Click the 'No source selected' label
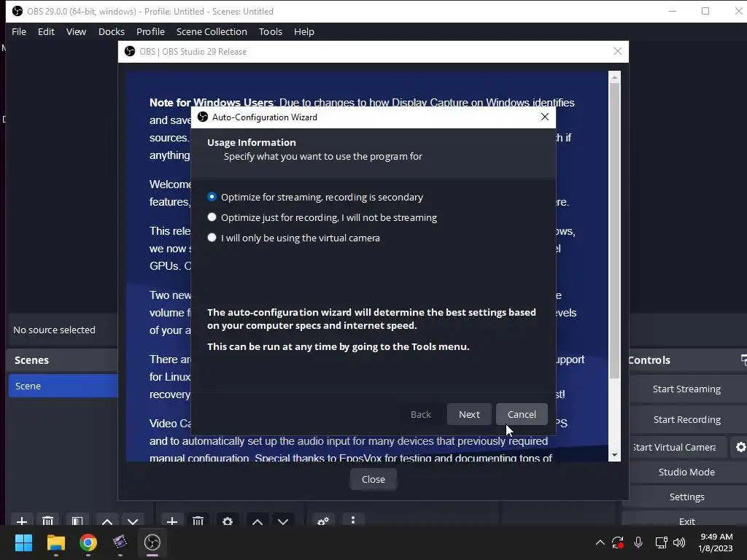Screen dimensions: 747x560 [54, 330]
